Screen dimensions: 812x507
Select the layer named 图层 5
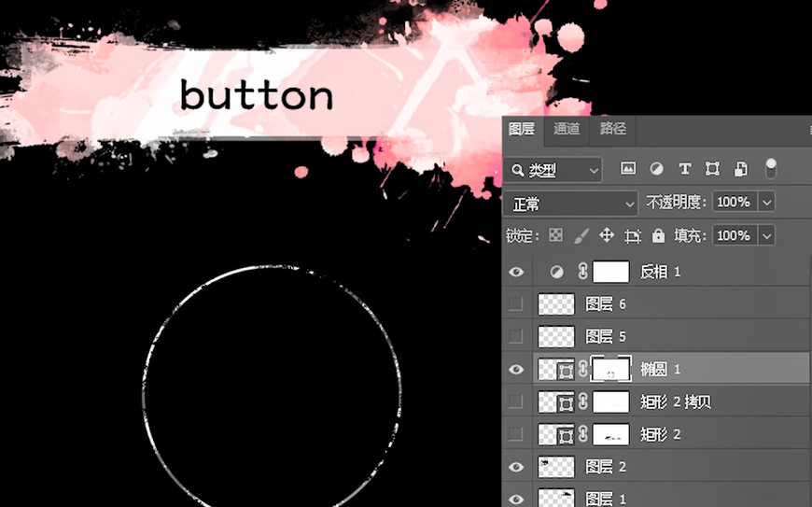[x=606, y=337]
